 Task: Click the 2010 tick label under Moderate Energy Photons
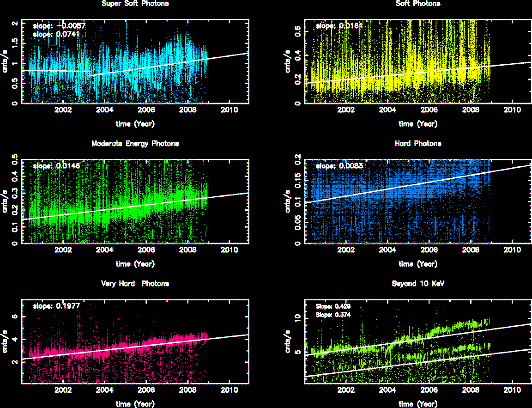click(x=229, y=250)
